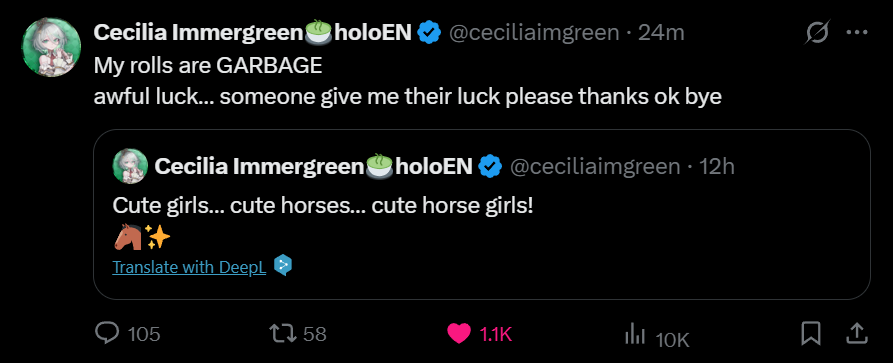Click the Grok slashed-circle icon
The height and width of the screenshot is (363, 893).
click(817, 32)
